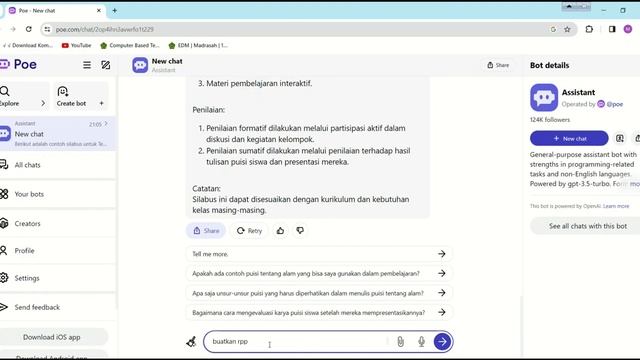
Task: Select suggestion 'Apa saja unsur-unsur puisi'
Action: click(319, 293)
